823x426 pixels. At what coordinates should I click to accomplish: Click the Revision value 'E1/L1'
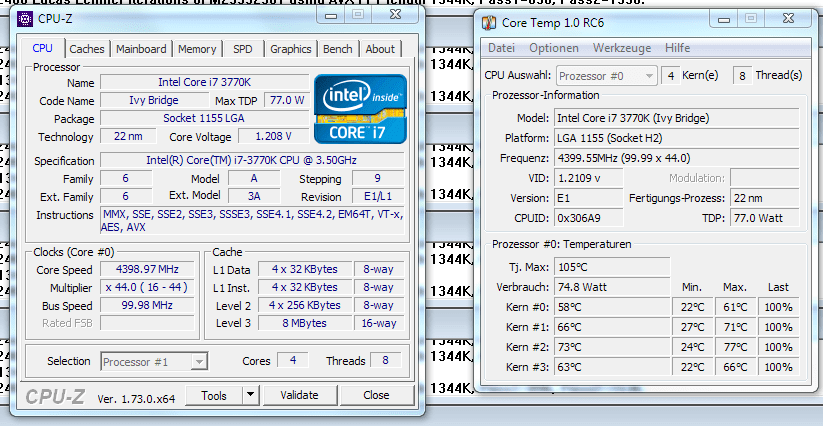tap(378, 196)
